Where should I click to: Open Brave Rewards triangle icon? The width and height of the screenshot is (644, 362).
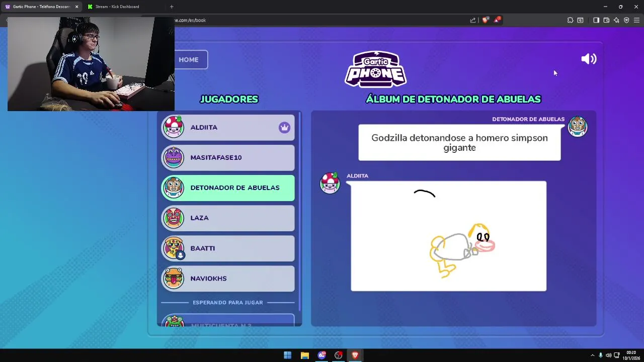pos(497,20)
